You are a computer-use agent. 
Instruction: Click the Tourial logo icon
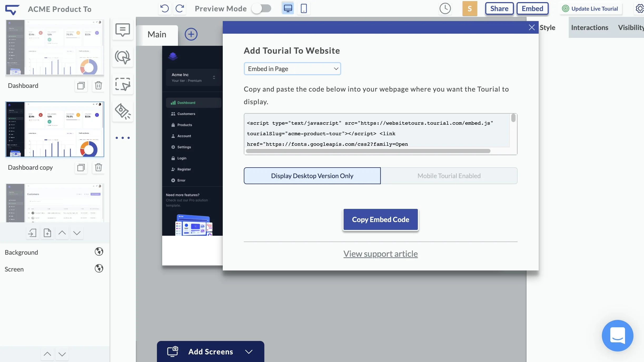pos(12,9)
